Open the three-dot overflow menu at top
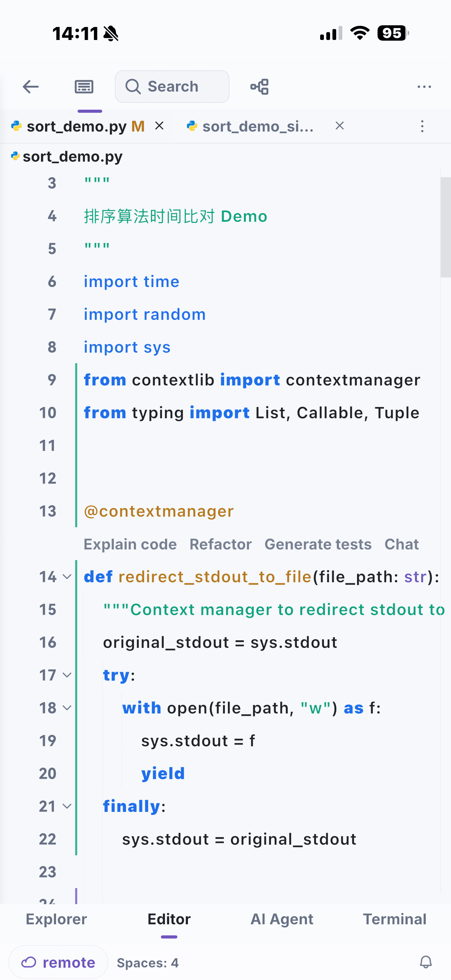451x980 pixels. click(424, 87)
